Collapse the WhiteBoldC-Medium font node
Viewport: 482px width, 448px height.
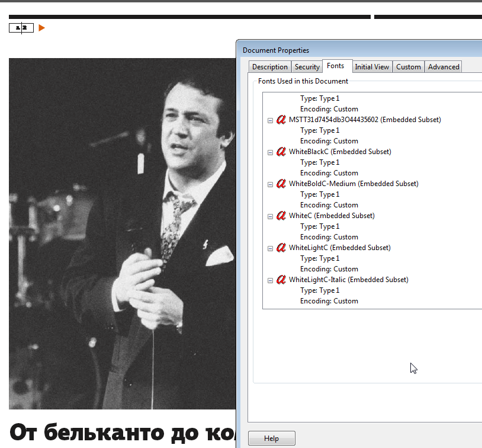270,184
